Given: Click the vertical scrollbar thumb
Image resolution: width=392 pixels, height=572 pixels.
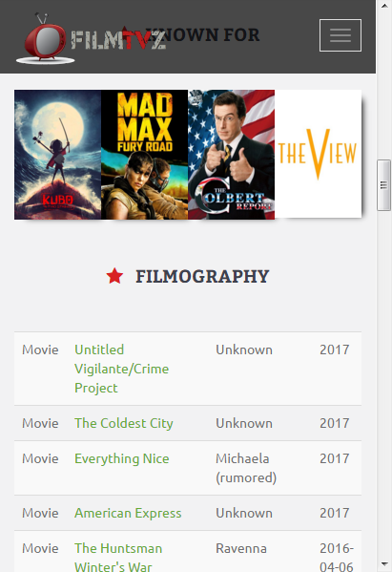Looking at the screenshot, I should coord(384,185).
